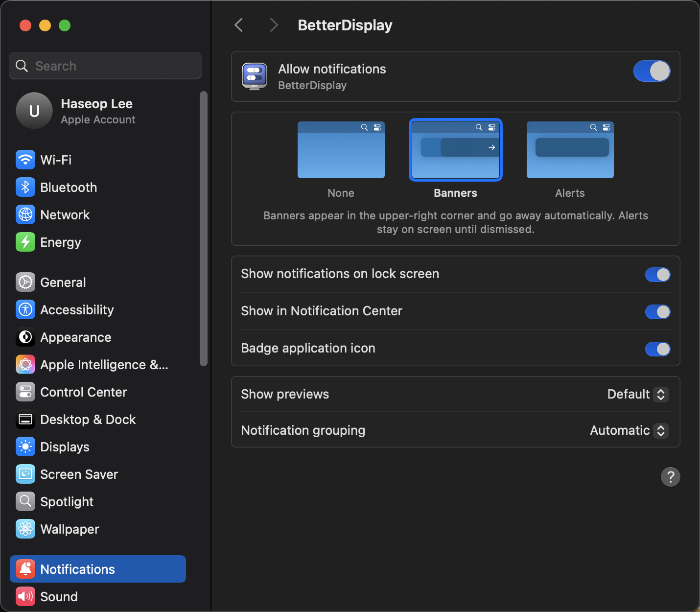Open Accessibility settings pane
Image resolution: width=700 pixels, height=612 pixels.
click(x=98, y=309)
